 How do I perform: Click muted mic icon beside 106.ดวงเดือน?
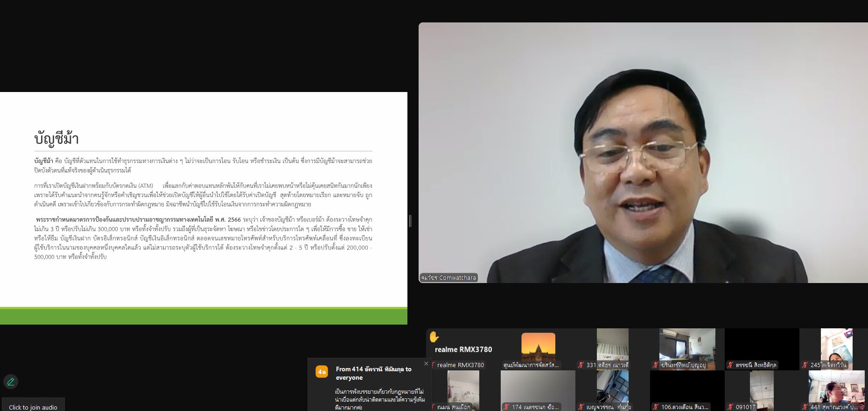[656, 407]
